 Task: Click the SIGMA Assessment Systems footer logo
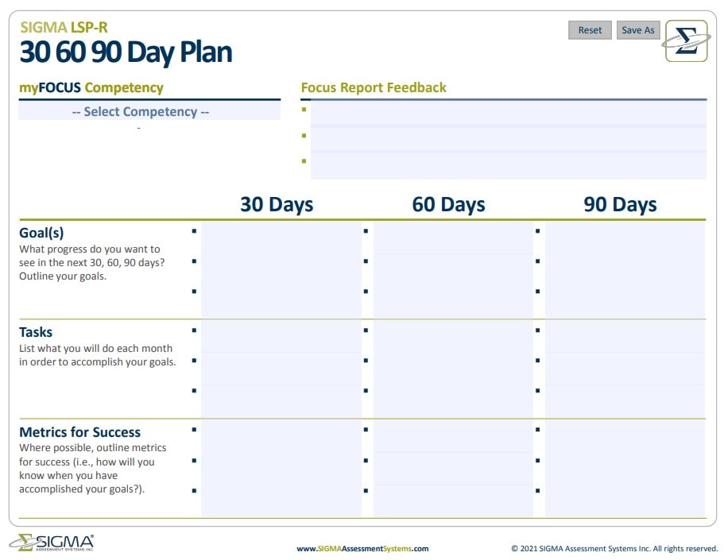(x=52, y=543)
